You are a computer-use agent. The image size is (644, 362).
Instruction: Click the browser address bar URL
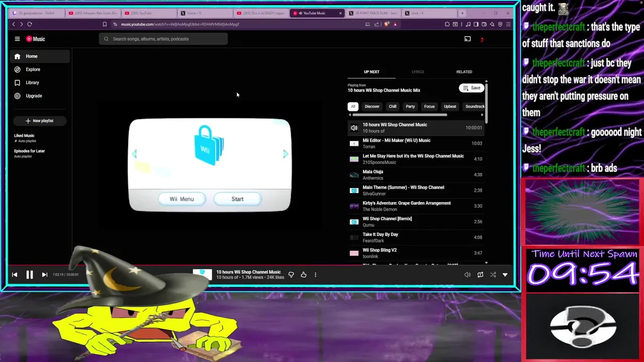[180, 24]
